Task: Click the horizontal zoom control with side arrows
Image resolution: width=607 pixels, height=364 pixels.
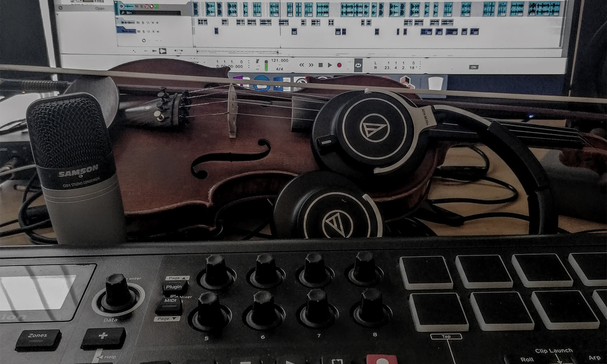Action: tap(178, 50)
